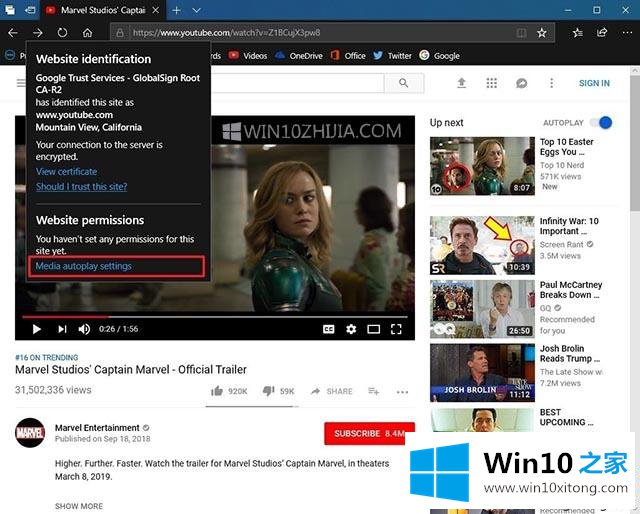Click the YouTube upload video icon
The height and width of the screenshot is (514, 640).
pyautogui.click(x=462, y=83)
